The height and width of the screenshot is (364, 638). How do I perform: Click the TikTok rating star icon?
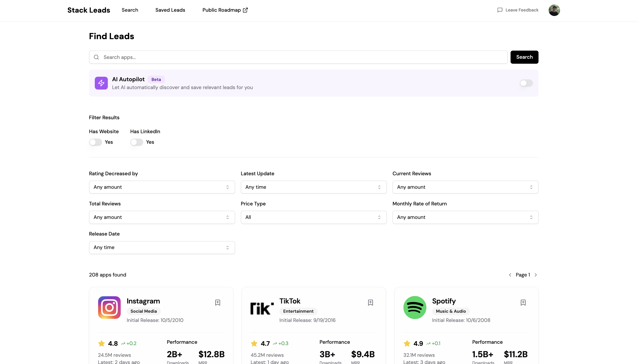(x=254, y=344)
